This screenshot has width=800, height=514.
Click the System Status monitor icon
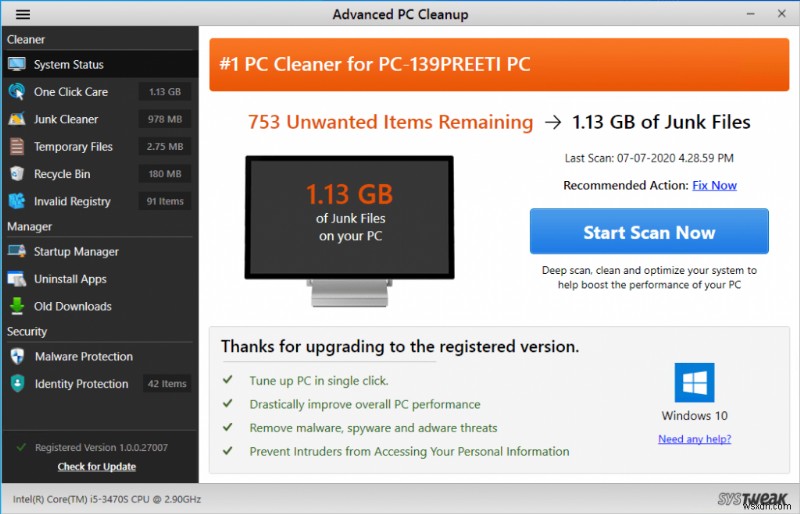(x=16, y=64)
